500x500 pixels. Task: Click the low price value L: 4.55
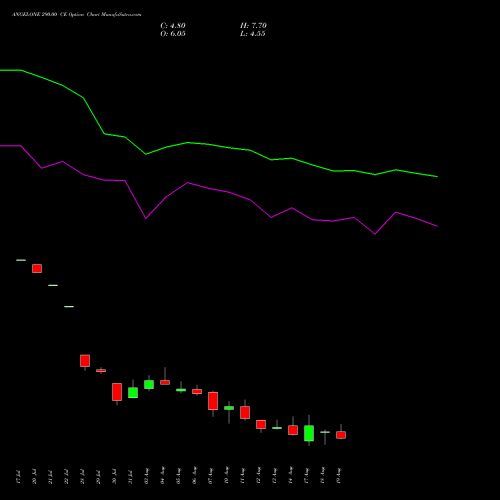[x=253, y=34]
